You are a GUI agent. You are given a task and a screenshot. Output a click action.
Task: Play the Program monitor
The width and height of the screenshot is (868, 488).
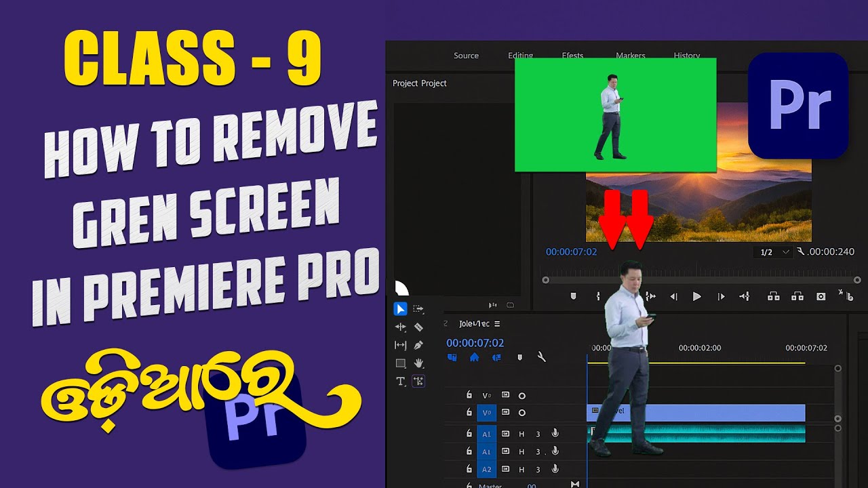[x=696, y=296]
